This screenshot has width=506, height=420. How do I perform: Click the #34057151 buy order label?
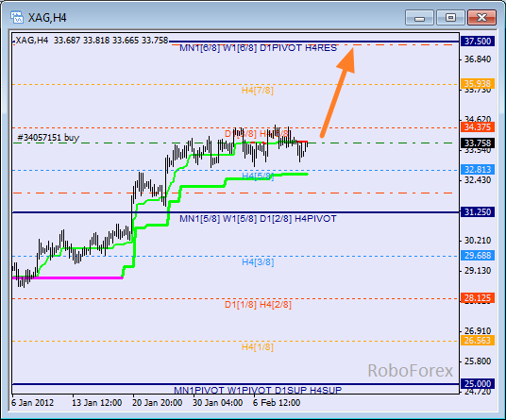pos(48,138)
